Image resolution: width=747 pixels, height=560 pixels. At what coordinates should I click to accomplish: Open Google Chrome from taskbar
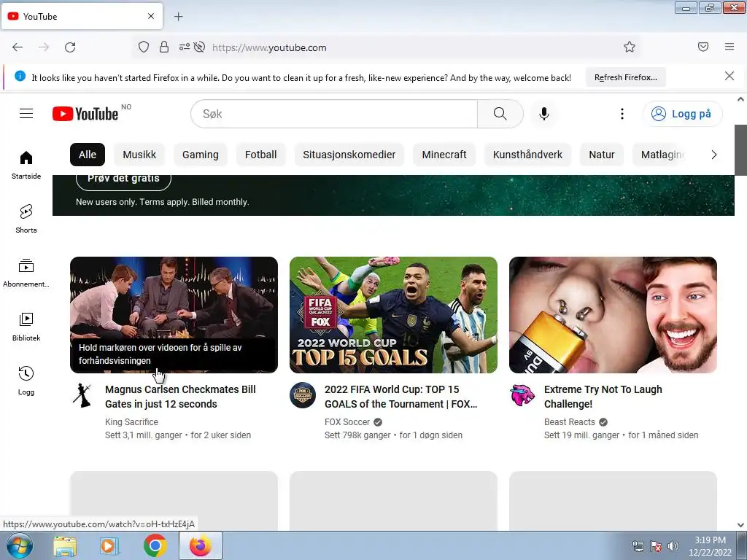click(155, 545)
